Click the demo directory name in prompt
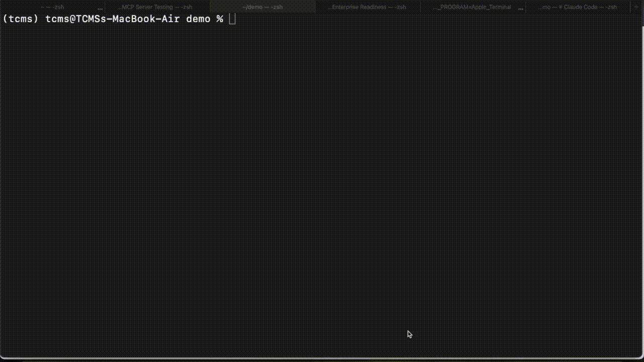The width and height of the screenshot is (644, 362). pos(198,19)
